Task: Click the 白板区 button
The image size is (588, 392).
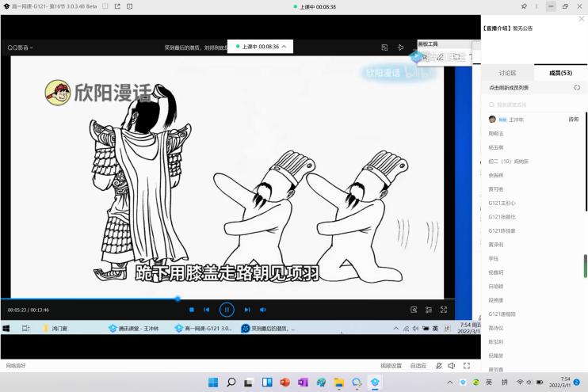Action: point(418,366)
